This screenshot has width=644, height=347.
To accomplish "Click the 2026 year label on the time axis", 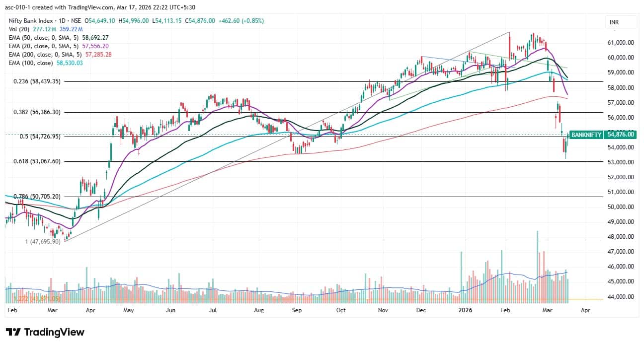I will point(466,310).
